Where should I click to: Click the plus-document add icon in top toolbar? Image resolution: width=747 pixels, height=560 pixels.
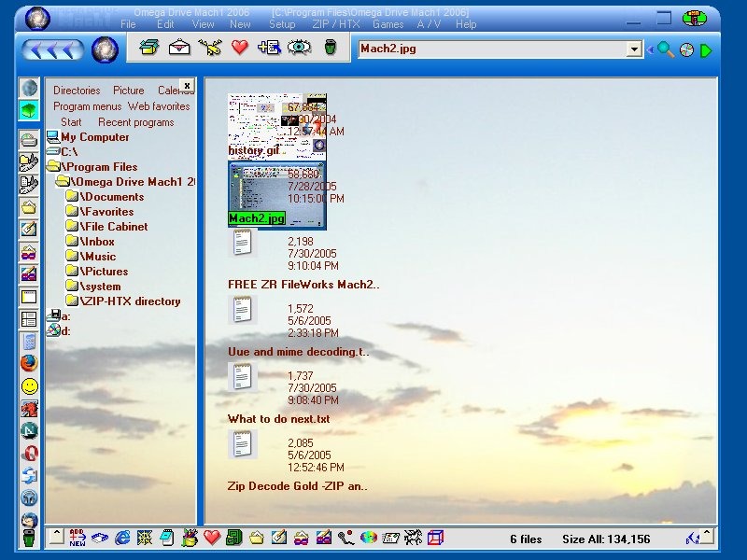tap(269, 48)
